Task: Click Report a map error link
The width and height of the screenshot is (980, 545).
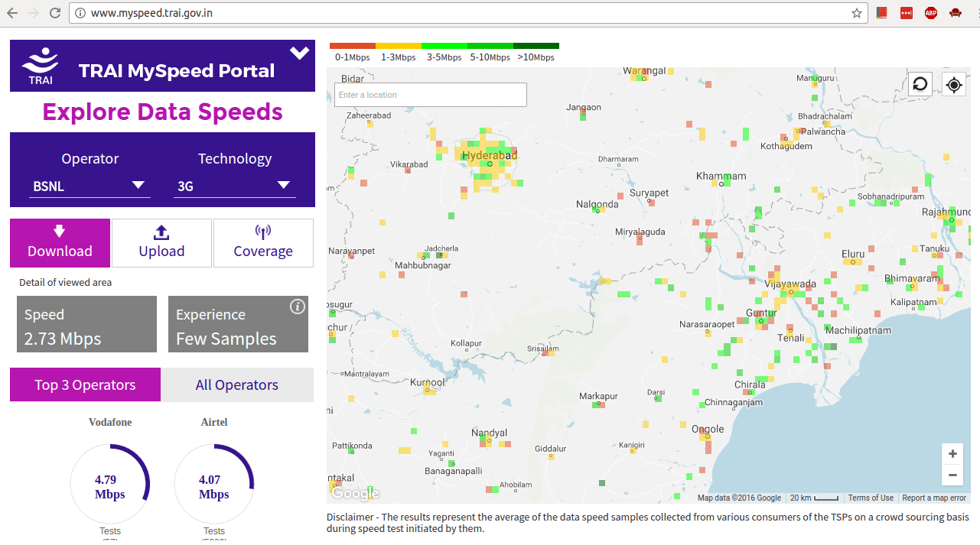Action: tap(934, 498)
